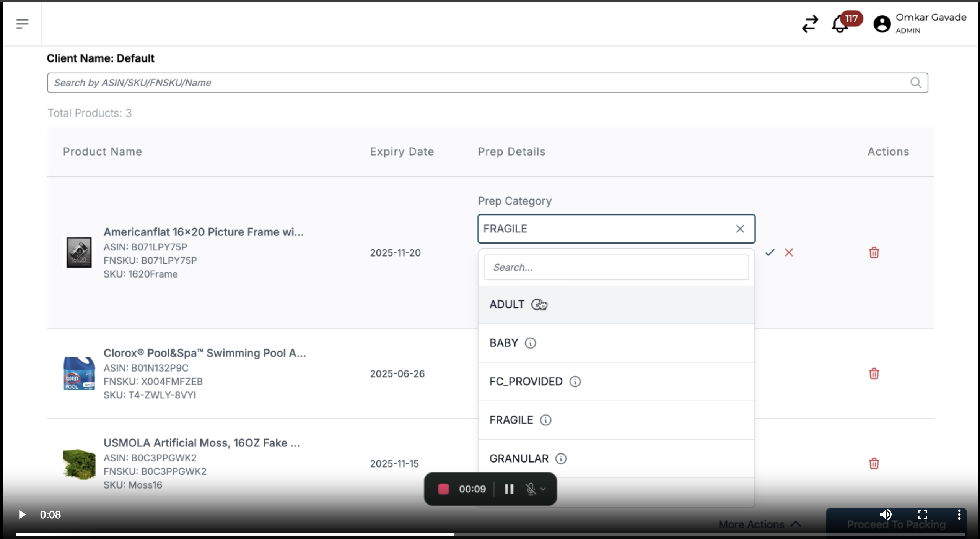This screenshot has width=980, height=539.
Task: Seek along the video progress bar
Action: [x=490, y=534]
